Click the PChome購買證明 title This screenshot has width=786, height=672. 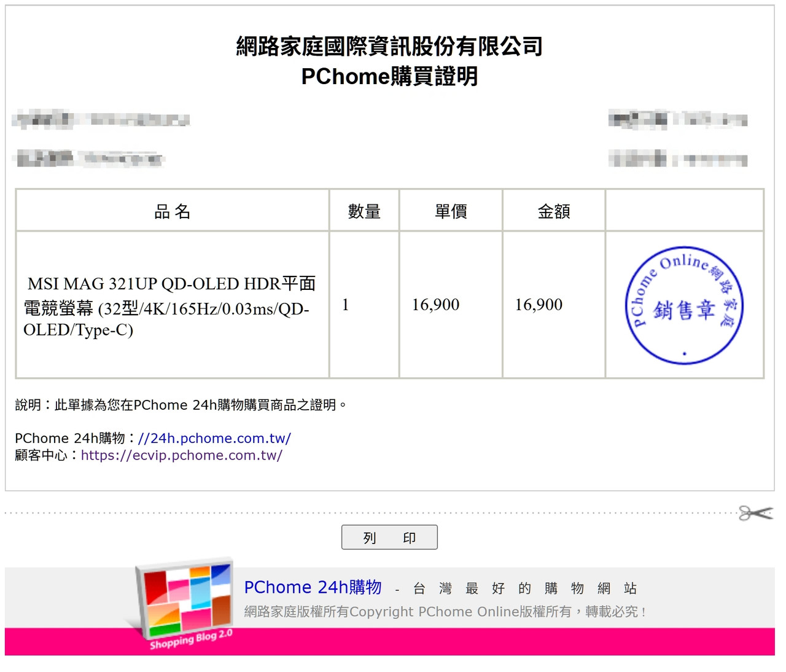(389, 76)
